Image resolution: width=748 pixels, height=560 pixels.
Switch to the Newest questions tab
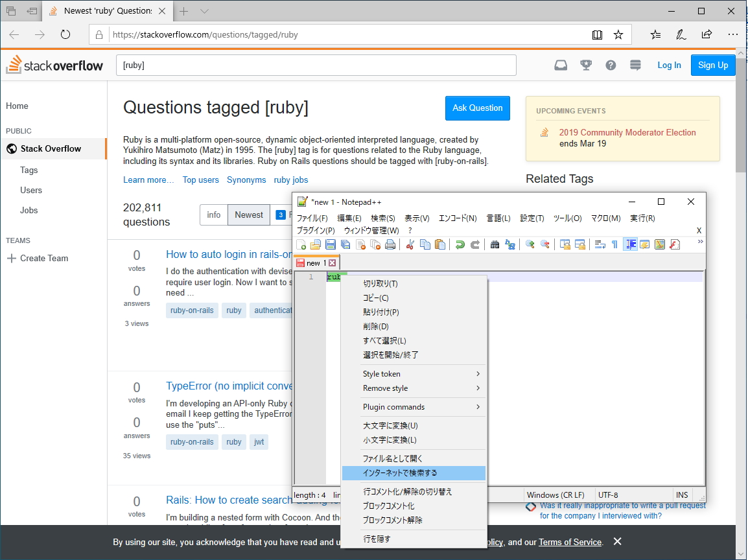coord(248,215)
